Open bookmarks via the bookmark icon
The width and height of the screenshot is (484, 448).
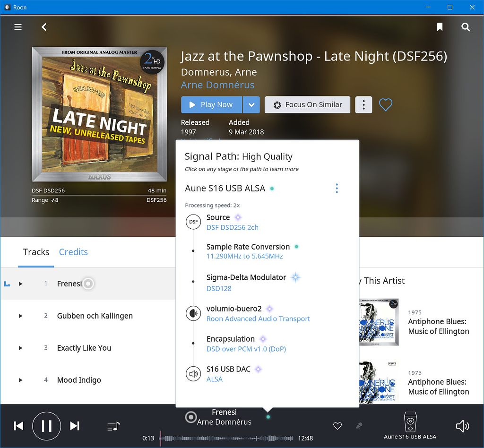pos(440,27)
